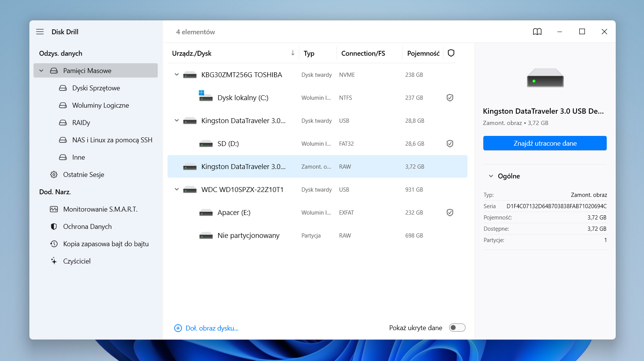Select the SD (D:) volume name
644x361 pixels.
point(228,144)
